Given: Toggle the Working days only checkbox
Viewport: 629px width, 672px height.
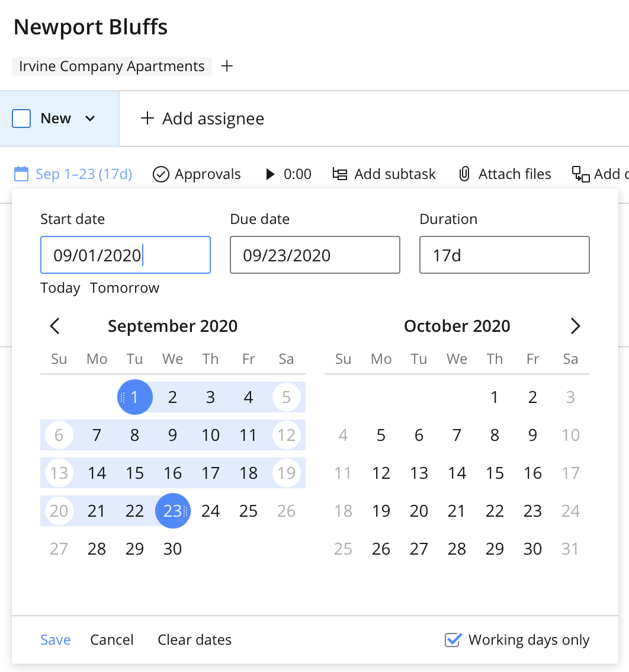Looking at the screenshot, I should coord(453,640).
